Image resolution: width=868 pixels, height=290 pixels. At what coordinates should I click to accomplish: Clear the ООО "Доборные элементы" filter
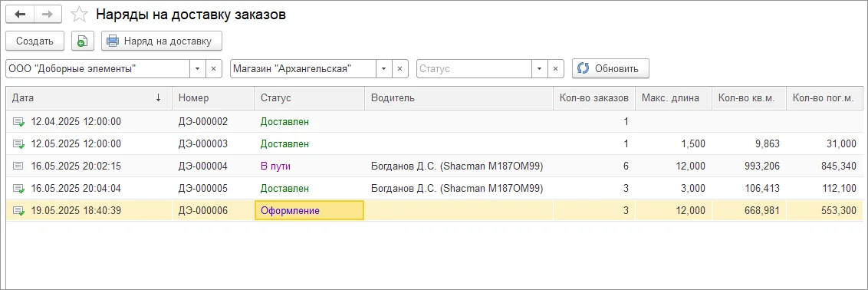point(214,68)
